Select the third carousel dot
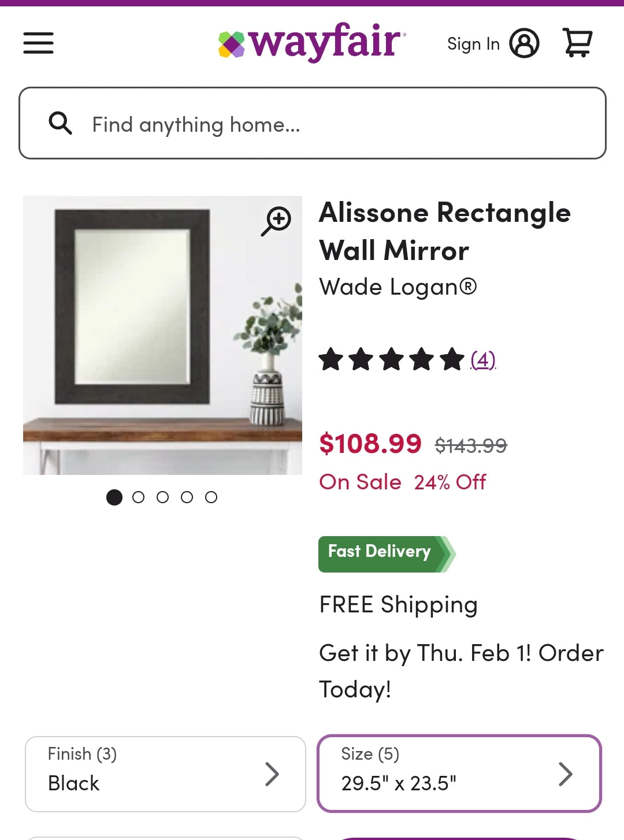This screenshot has height=840, width=624. (x=163, y=497)
